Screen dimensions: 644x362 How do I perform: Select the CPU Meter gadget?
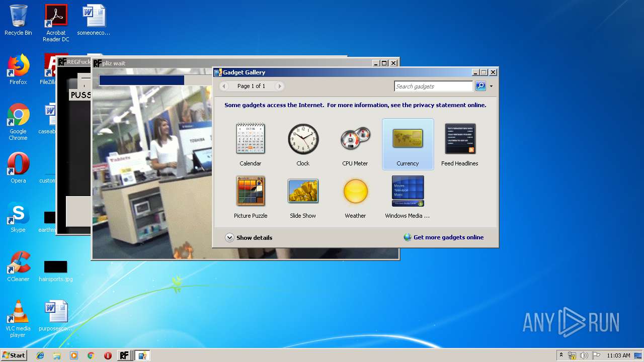[x=355, y=144]
